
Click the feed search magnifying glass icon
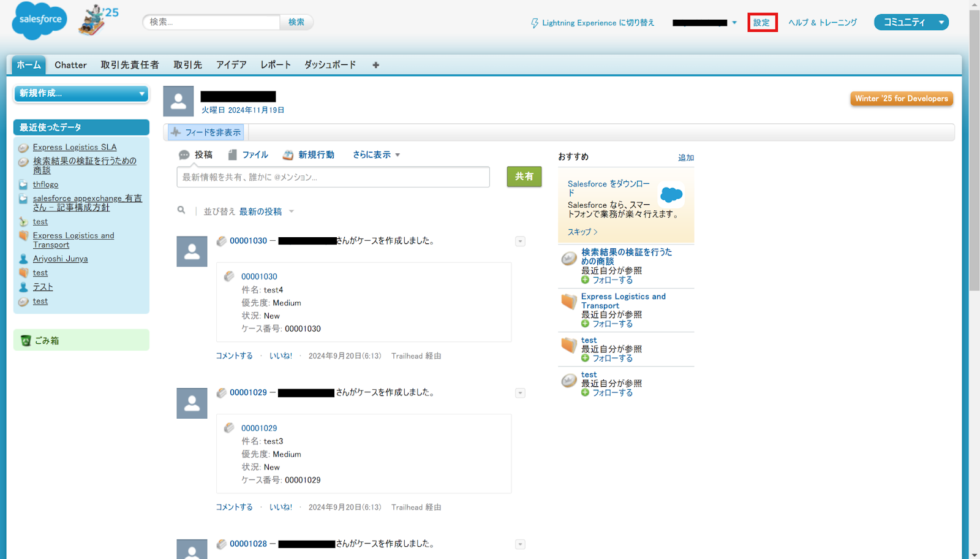[181, 210]
